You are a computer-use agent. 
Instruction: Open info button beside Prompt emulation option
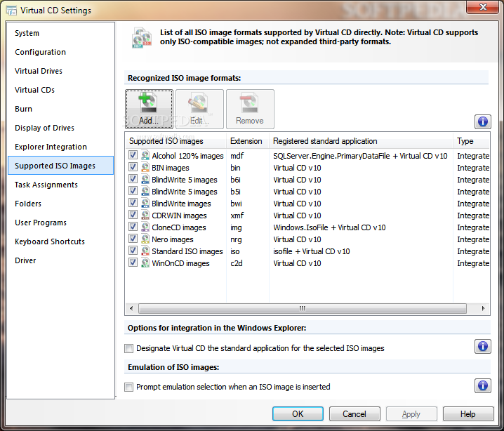482,385
